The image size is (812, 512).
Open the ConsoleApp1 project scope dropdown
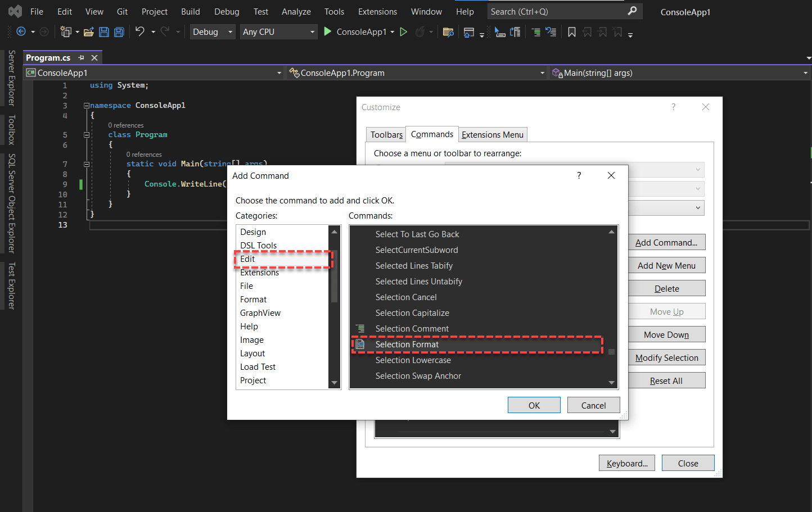click(x=154, y=73)
